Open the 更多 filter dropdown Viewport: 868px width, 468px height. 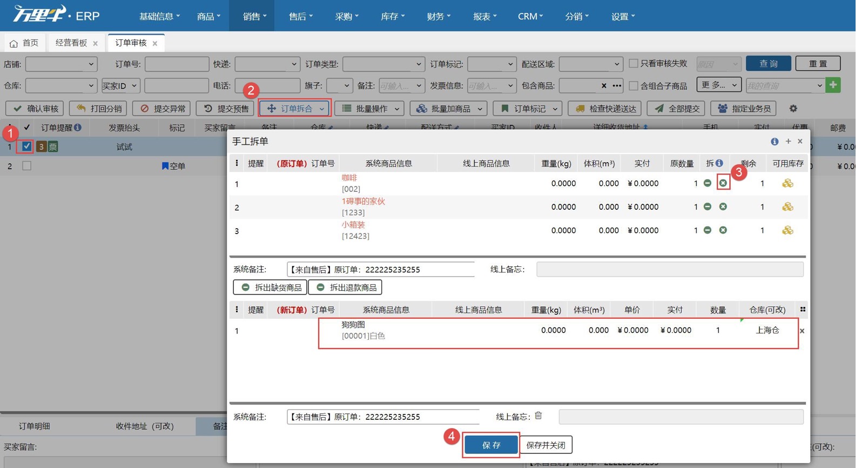(719, 85)
